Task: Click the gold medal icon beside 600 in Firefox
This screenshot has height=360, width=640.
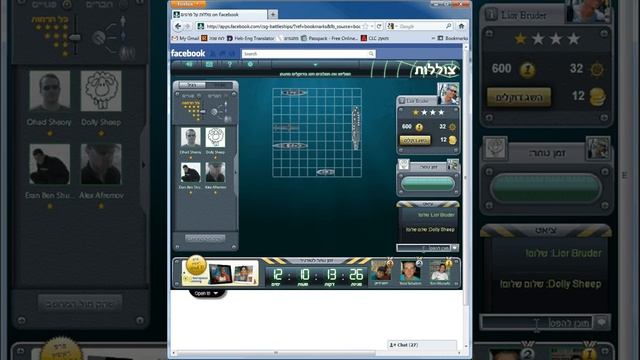Action: (x=419, y=127)
